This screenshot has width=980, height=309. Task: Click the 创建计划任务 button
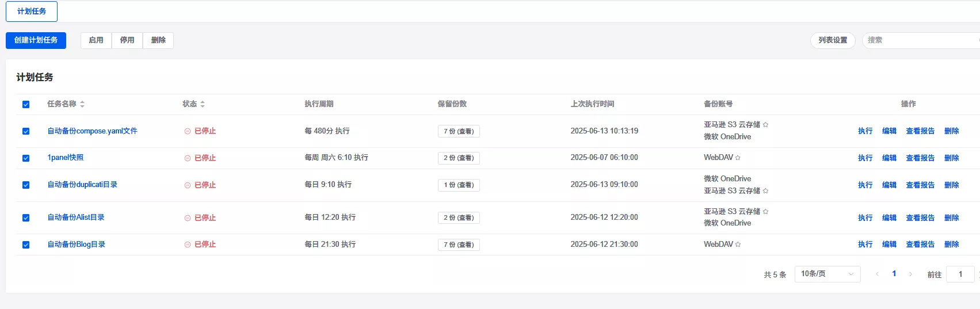point(36,40)
